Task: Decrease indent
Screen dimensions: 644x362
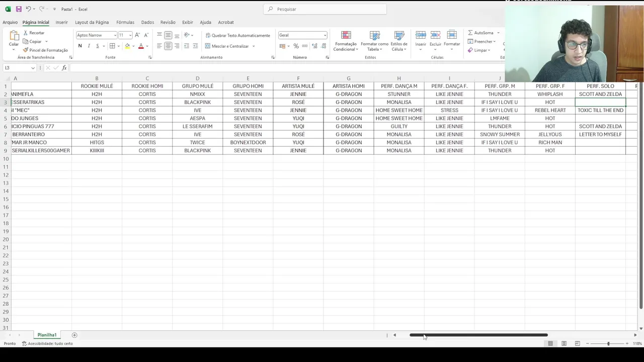Action: pos(187,46)
